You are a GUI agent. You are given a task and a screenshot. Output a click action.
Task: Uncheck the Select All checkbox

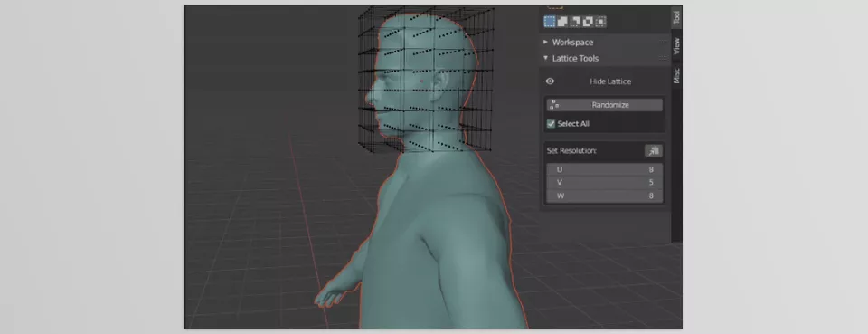(x=551, y=123)
